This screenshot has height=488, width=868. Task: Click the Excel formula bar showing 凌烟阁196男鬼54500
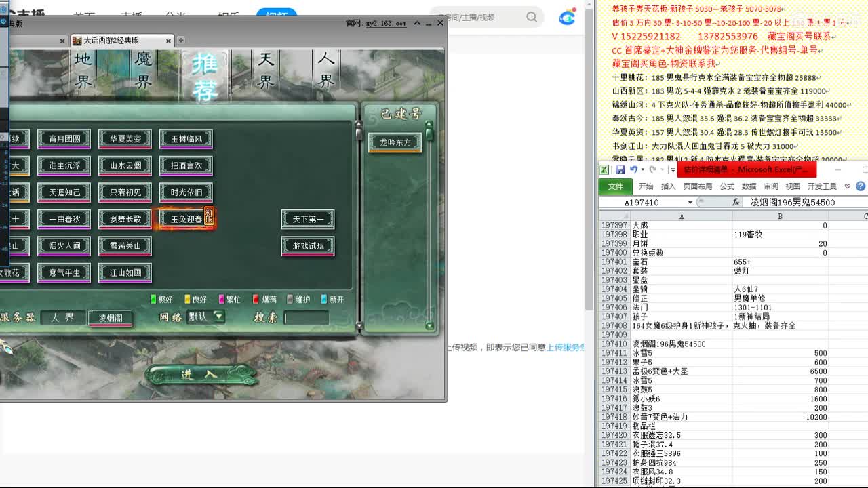coord(806,202)
